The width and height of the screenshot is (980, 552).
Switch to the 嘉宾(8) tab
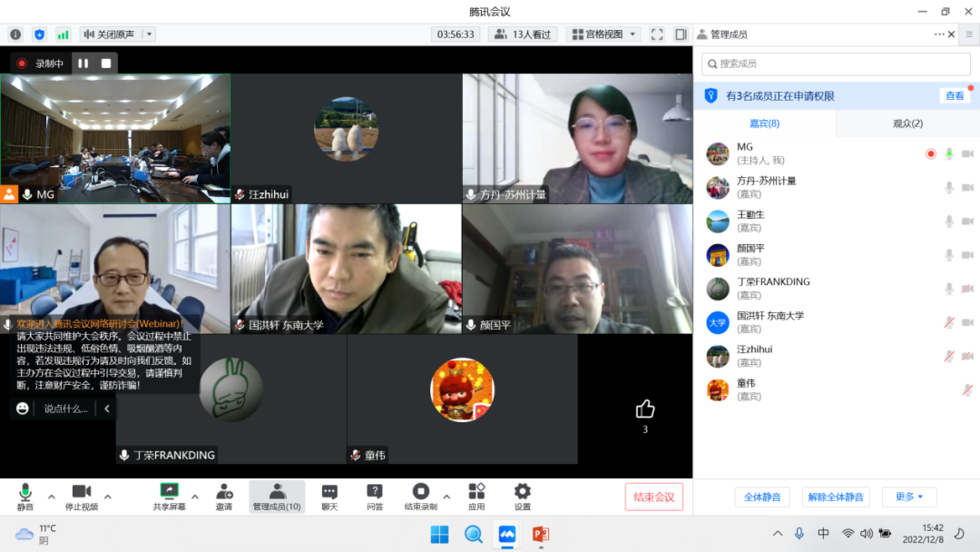(762, 123)
